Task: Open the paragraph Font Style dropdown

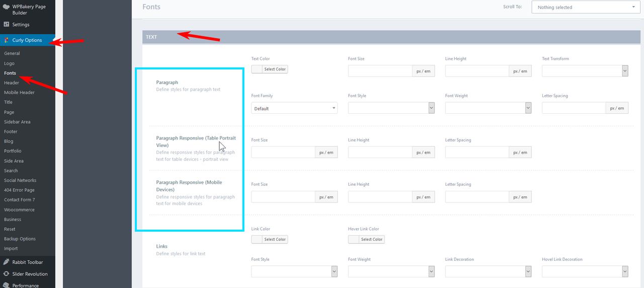Action: [391, 108]
